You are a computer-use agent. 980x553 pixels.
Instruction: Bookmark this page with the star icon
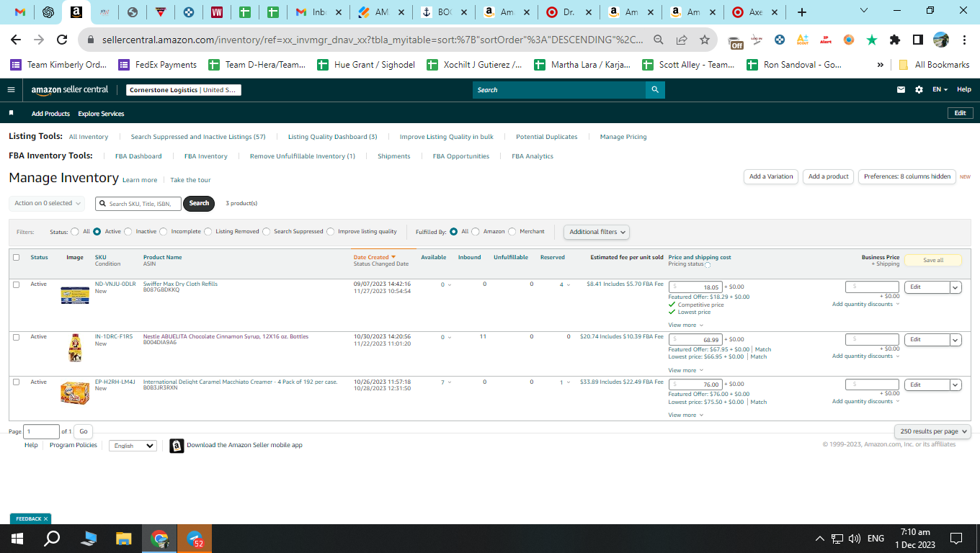704,40
